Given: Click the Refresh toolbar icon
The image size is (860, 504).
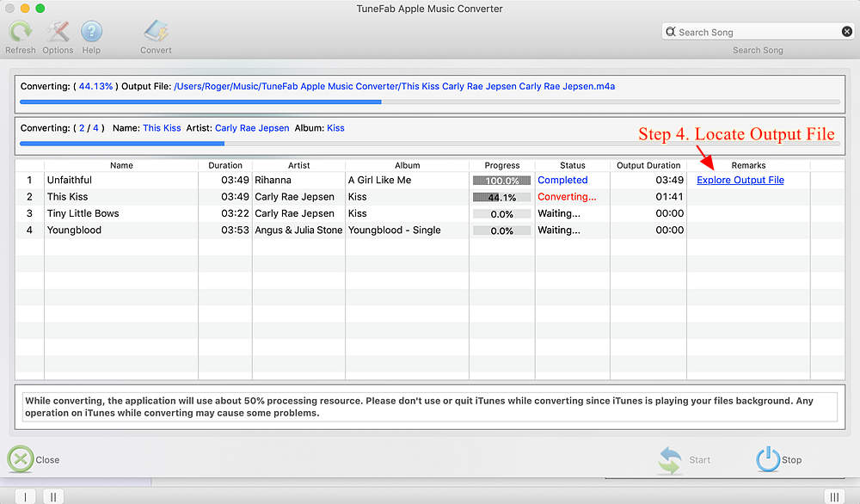Looking at the screenshot, I should click(x=21, y=32).
